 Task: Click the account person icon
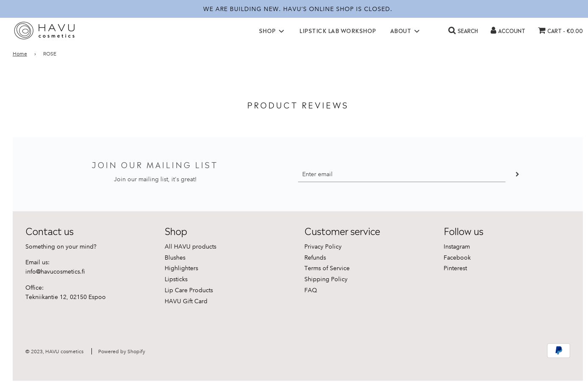coord(493,30)
